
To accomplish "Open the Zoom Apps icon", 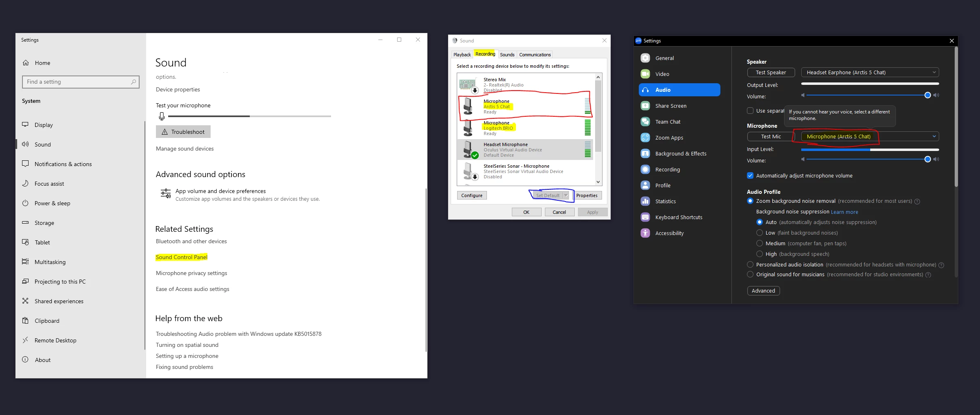I will click(645, 138).
